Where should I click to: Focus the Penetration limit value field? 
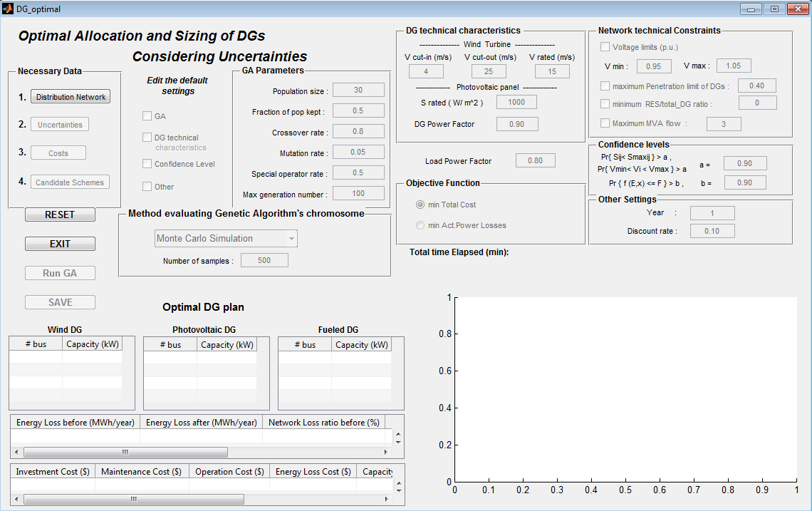click(756, 86)
